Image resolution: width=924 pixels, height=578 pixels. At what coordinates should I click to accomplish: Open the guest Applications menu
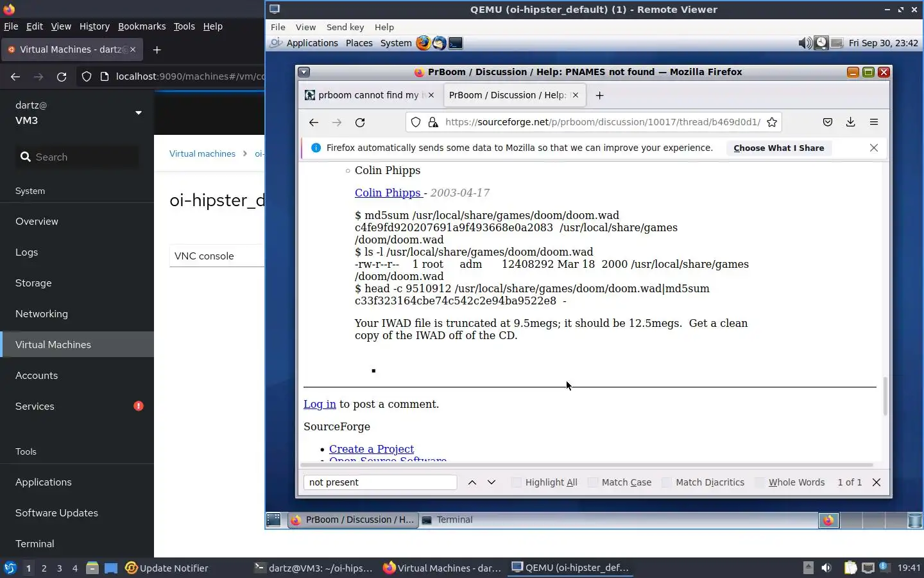pos(312,43)
